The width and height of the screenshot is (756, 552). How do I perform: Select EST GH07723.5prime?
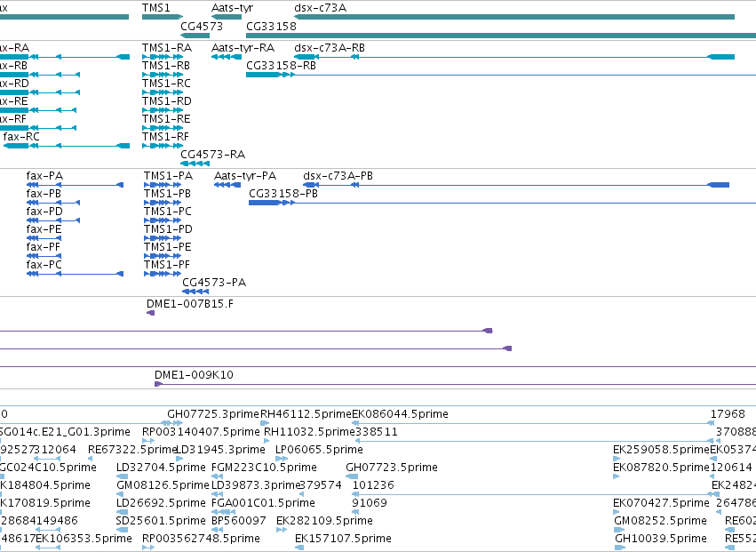pos(392,468)
